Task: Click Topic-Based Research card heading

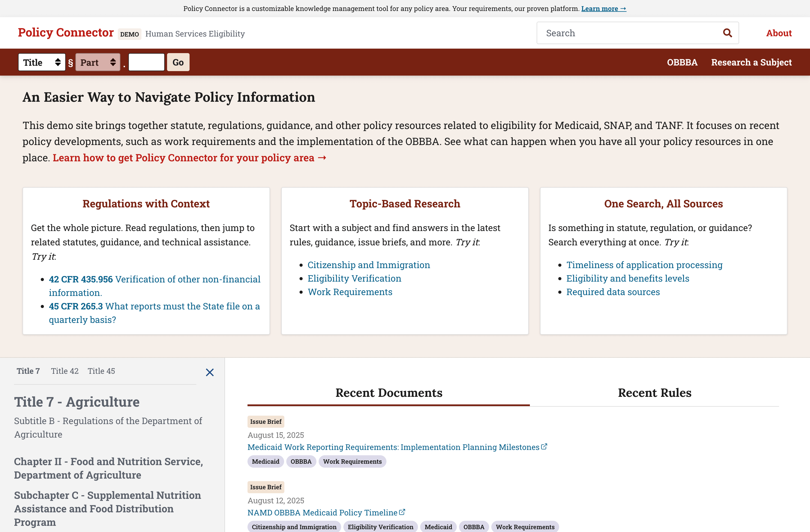Action: pos(405,203)
